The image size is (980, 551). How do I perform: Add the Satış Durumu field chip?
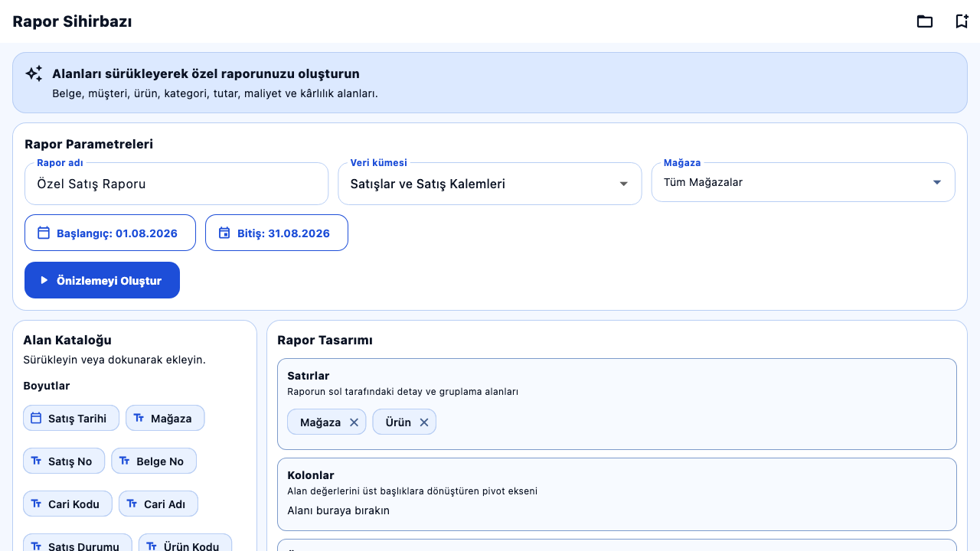pyautogui.click(x=77, y=545)
